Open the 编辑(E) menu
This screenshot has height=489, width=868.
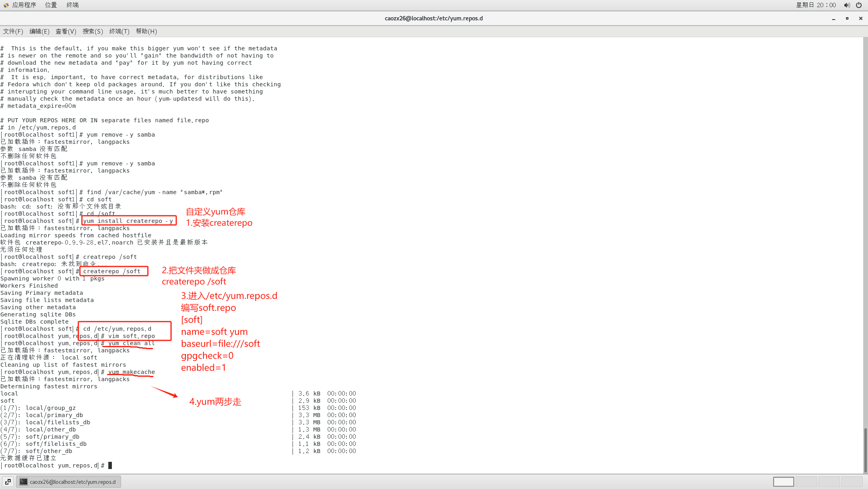coord(39,31)
